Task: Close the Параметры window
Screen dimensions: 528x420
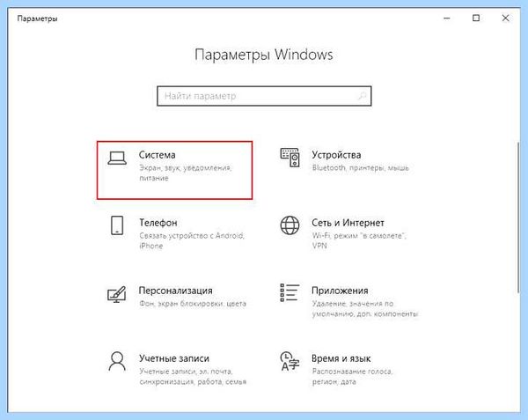Action: pyautogui.click(x=505, y=18)
